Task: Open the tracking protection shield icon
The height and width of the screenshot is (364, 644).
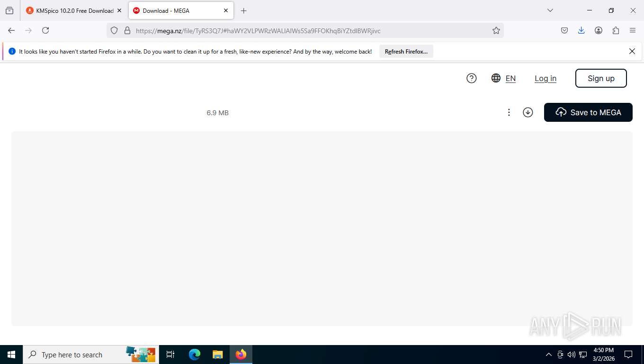Action: (x=114, y=30)
